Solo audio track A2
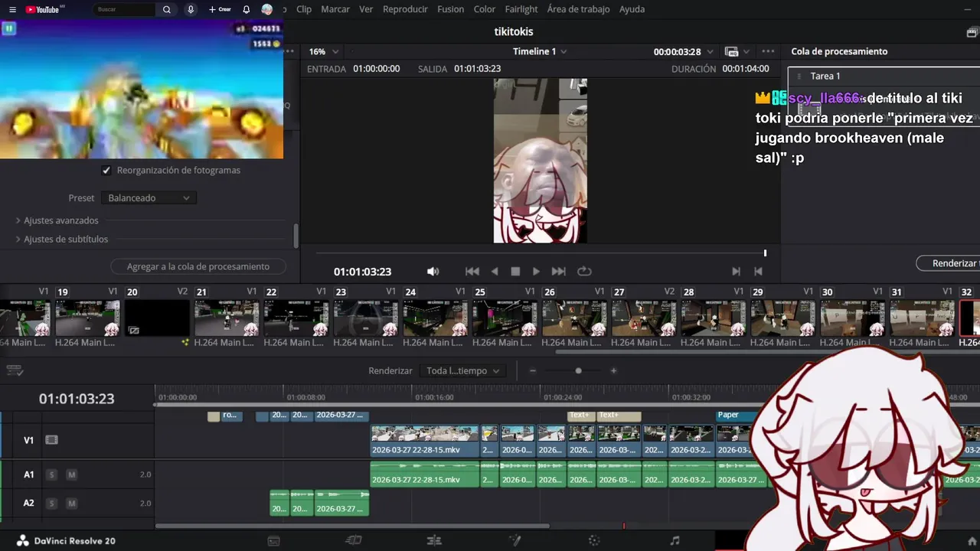 pyautogui.click(x=52, y=503)
